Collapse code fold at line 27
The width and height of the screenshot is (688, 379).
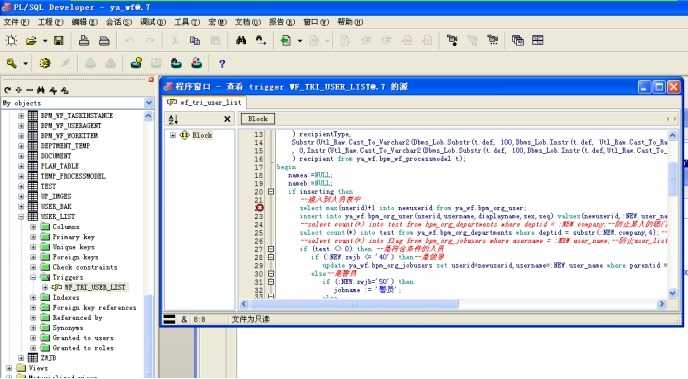(x=271, y=249)
